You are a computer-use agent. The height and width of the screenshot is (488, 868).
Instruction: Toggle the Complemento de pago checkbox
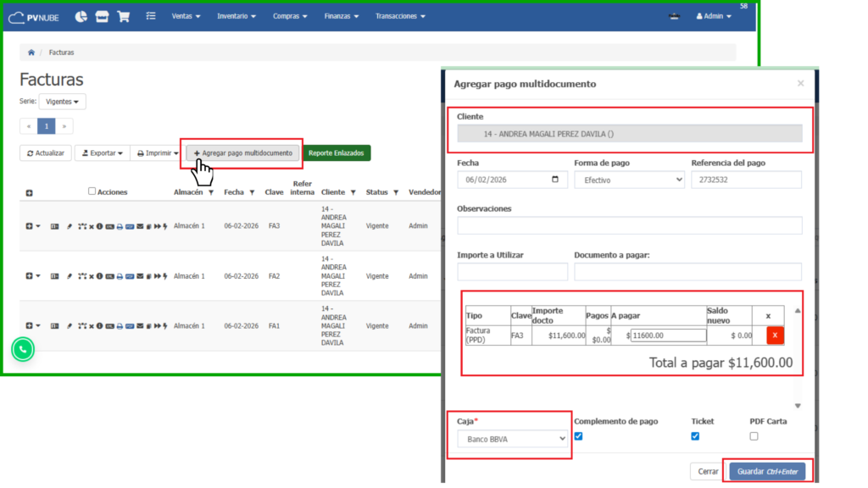579,436
